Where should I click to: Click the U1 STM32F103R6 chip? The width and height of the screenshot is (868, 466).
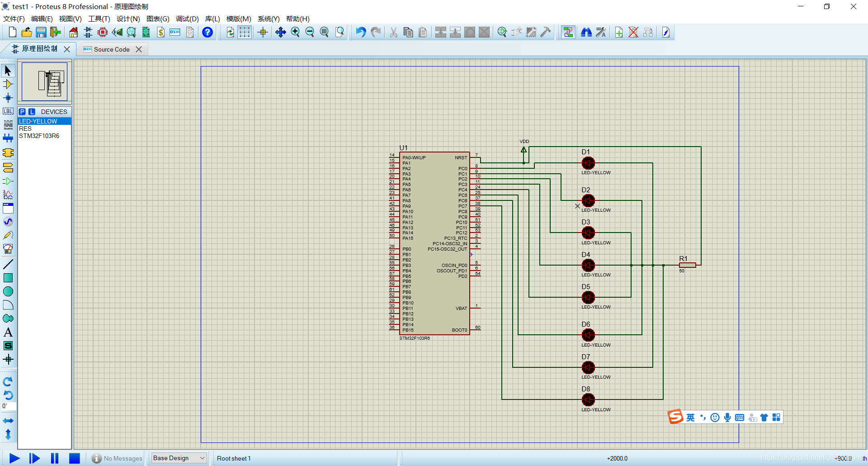434,243
